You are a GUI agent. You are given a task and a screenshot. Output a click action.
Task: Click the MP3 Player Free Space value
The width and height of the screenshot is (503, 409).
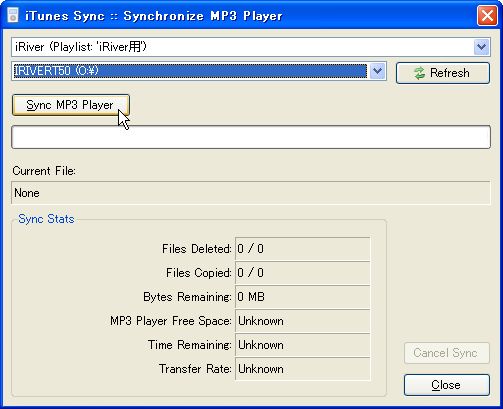[x=303, y=321]
